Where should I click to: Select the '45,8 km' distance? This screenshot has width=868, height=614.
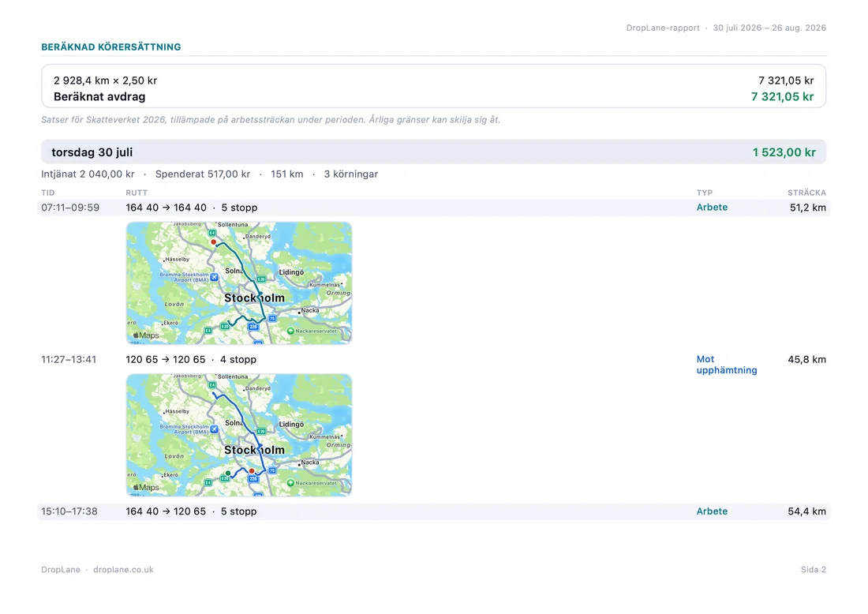(806, 359)
